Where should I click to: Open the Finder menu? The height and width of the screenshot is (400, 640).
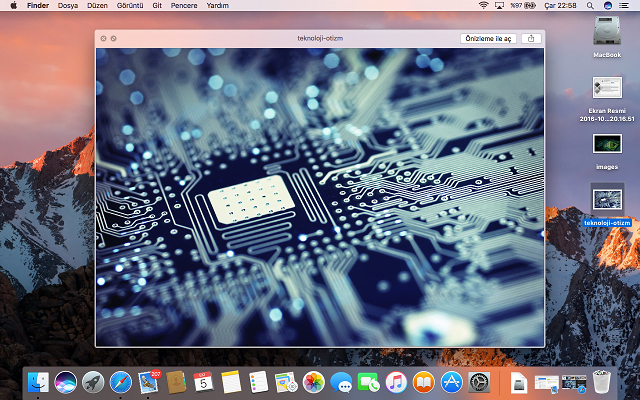point(38,5)
